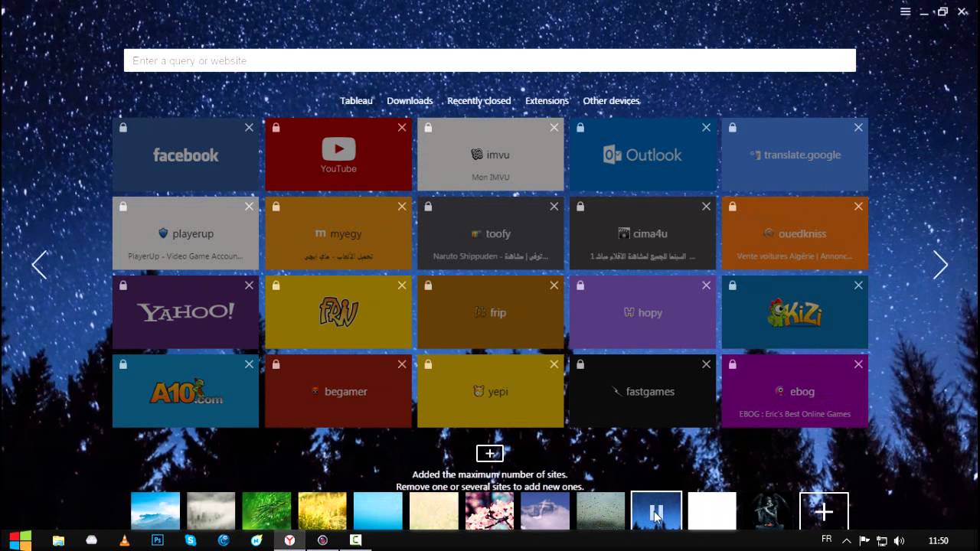Toggle the pin lock on YouTube tile

click(276, 128)
